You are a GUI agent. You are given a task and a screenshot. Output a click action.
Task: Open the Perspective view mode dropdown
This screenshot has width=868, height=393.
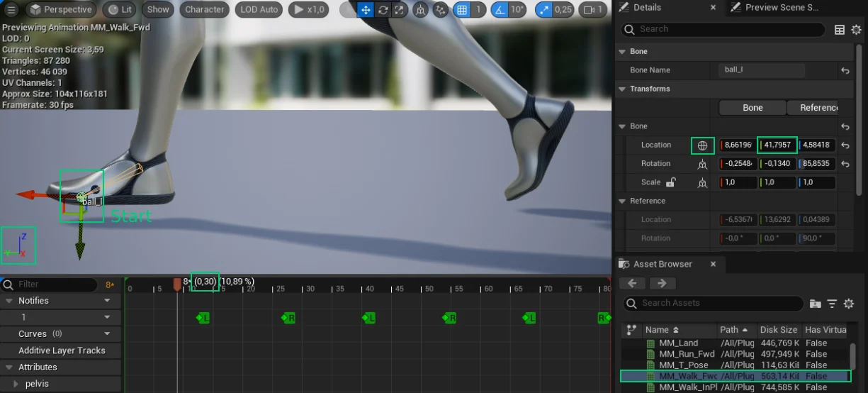pos(60,9)
